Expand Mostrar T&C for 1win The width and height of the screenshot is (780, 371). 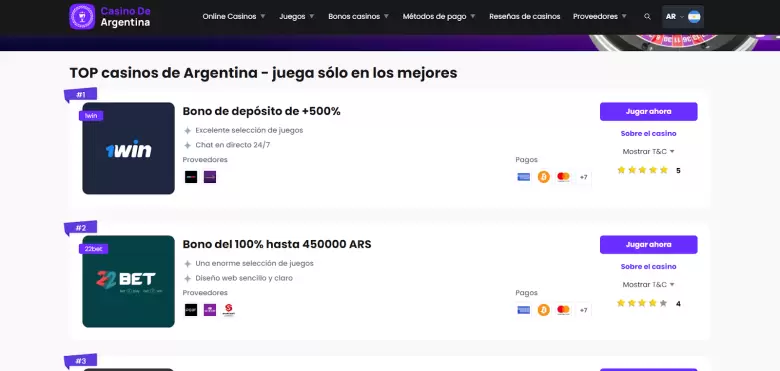[x=648, y=151]
